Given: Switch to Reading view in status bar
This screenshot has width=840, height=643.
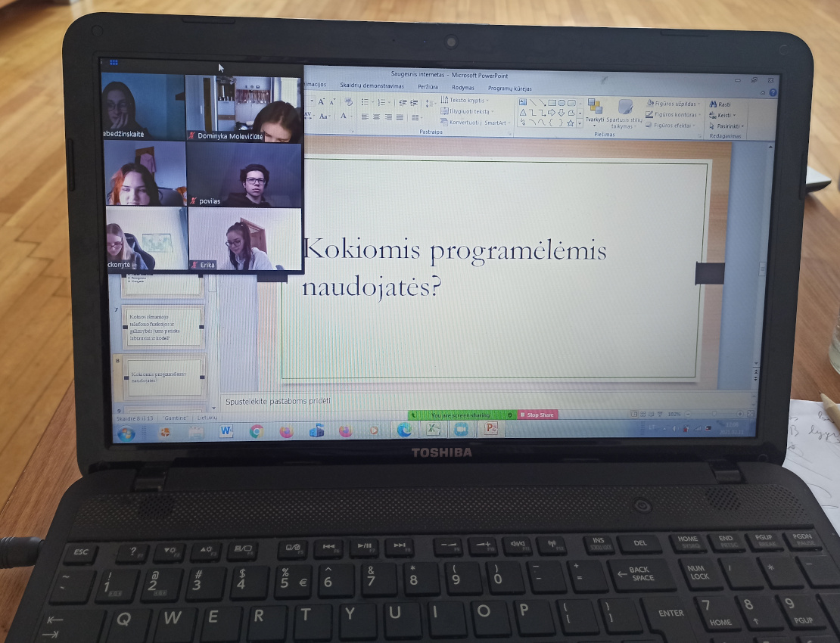Looking at the screenshot, I should (651, 415).
